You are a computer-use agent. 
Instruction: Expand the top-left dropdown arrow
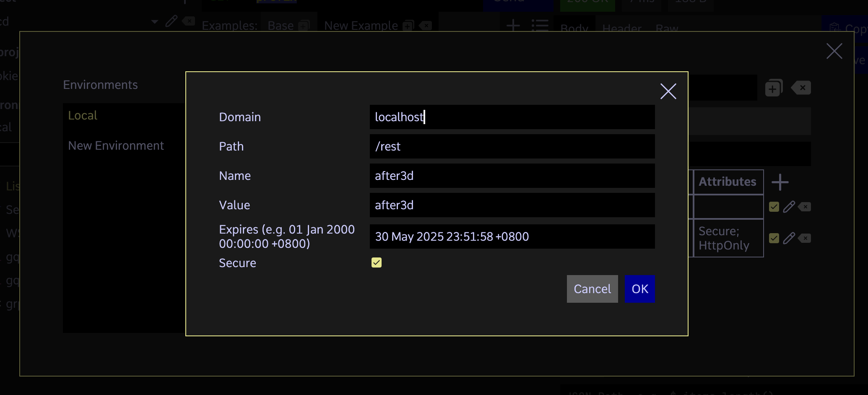pyautogui.click(x=155, y=22)
